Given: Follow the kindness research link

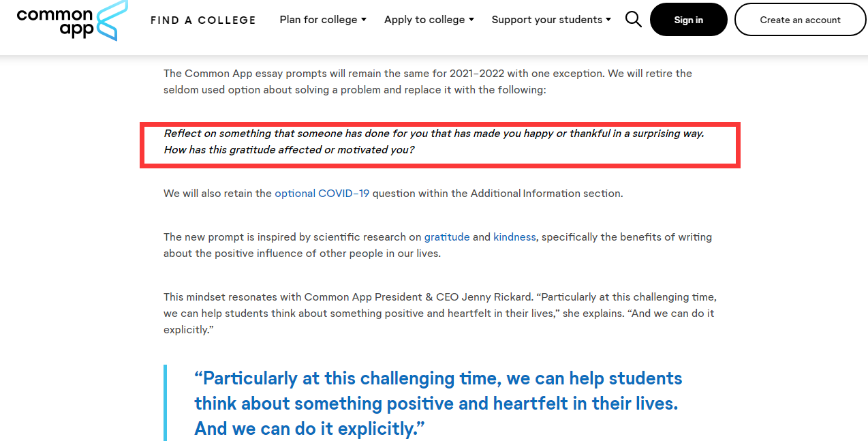Looking at the screenshot, I should (514, 237).
